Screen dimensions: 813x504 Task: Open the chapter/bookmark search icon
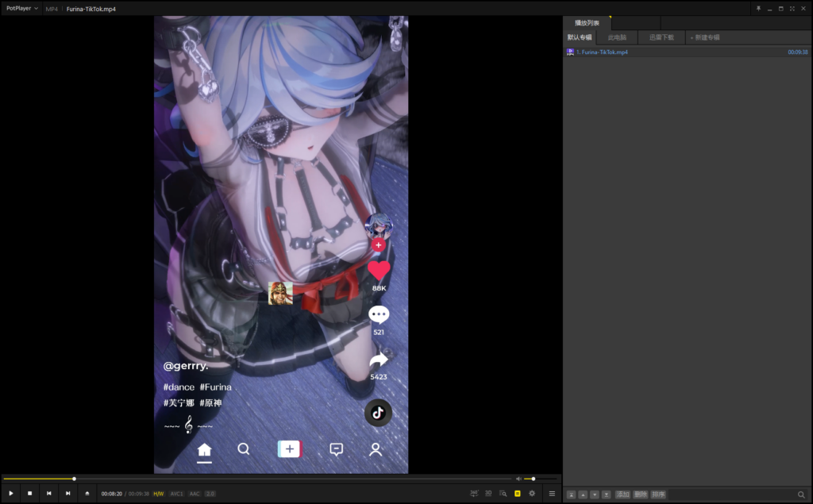(x=503, y=494)
